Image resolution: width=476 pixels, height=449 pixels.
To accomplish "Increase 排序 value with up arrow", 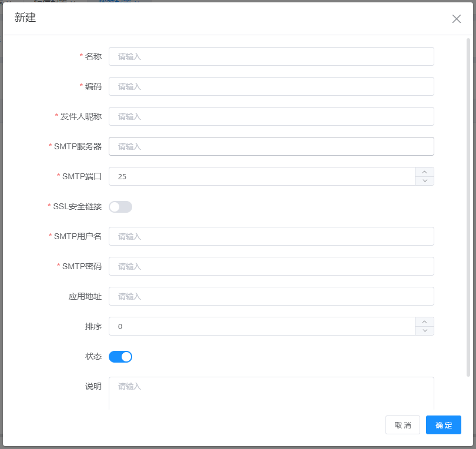I will click(424, 321).
